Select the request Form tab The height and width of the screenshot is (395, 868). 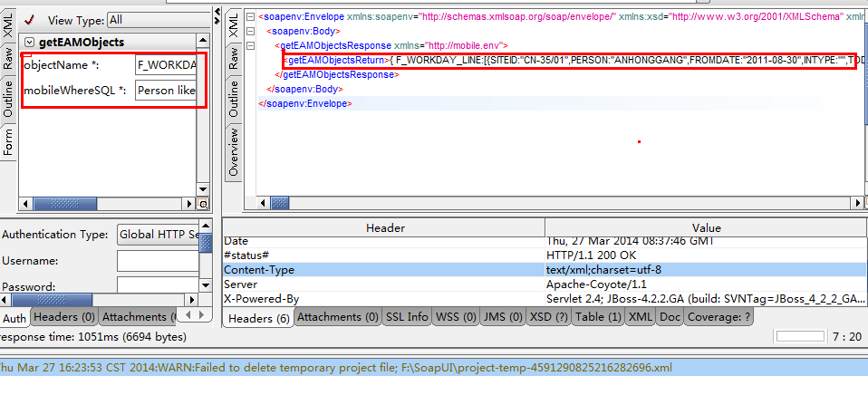(8, 142)
